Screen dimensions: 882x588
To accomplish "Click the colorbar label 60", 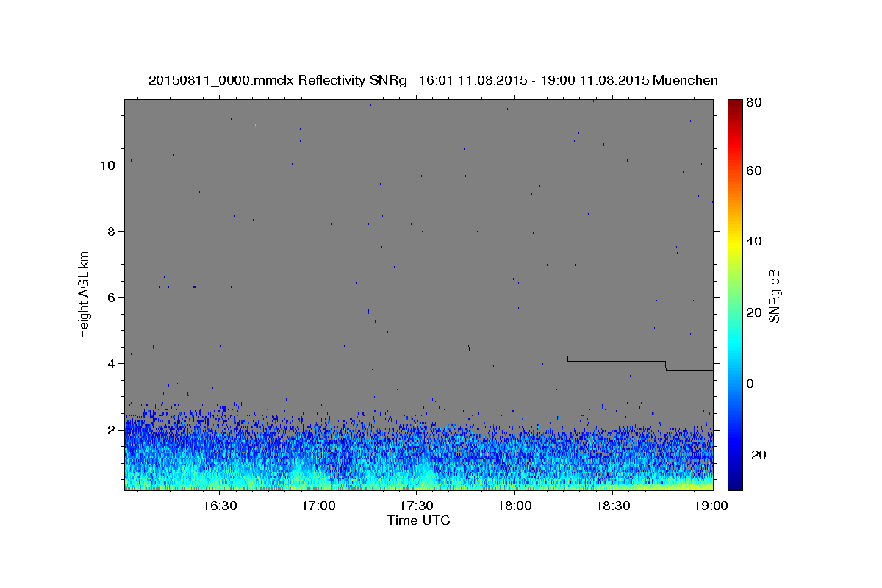I will coord(755,171).
